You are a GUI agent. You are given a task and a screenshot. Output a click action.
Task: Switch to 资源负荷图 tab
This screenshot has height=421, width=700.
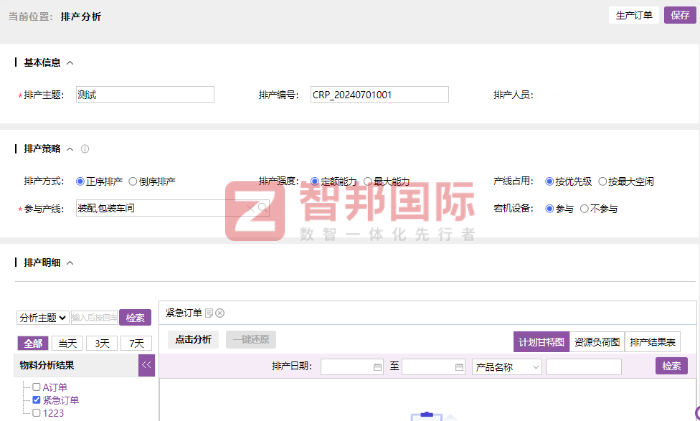click(598, 342)
